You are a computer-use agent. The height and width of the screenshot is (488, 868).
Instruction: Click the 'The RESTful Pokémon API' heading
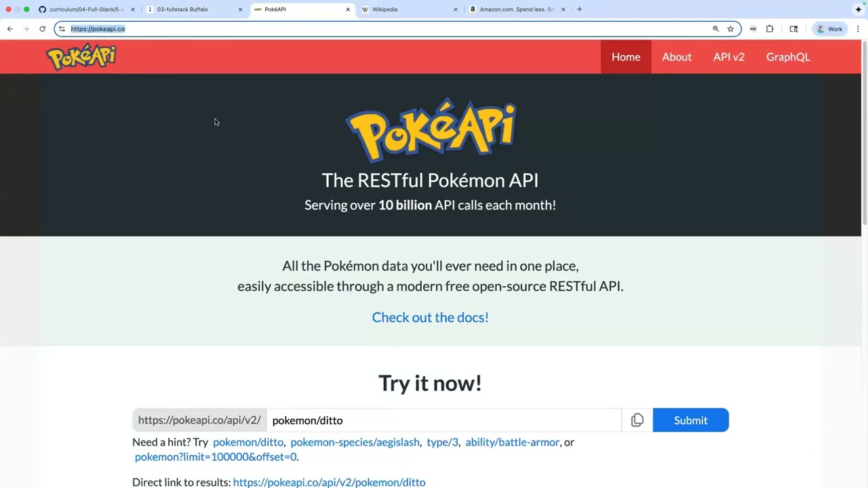pos(430,180)
